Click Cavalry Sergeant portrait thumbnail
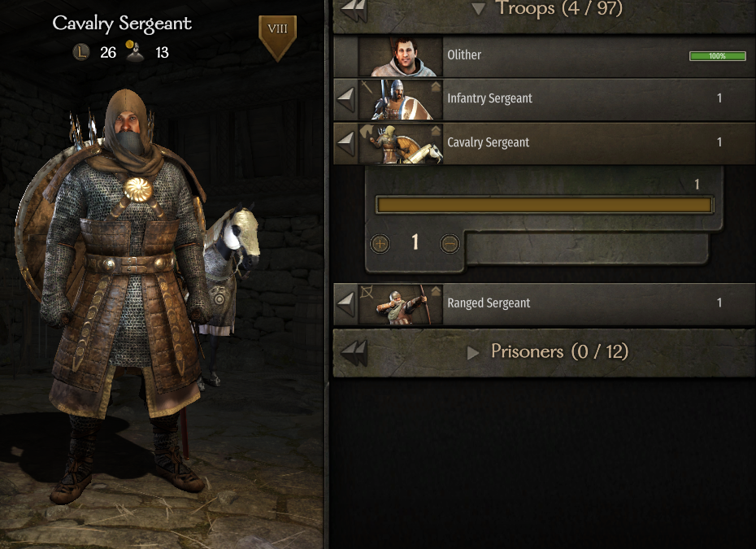The height and width of the screenshot is (549, 756). click(400, 144)
